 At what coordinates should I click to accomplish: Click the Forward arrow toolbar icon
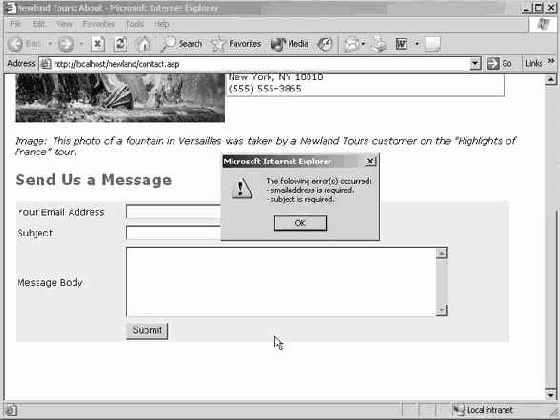click(66, 44)
